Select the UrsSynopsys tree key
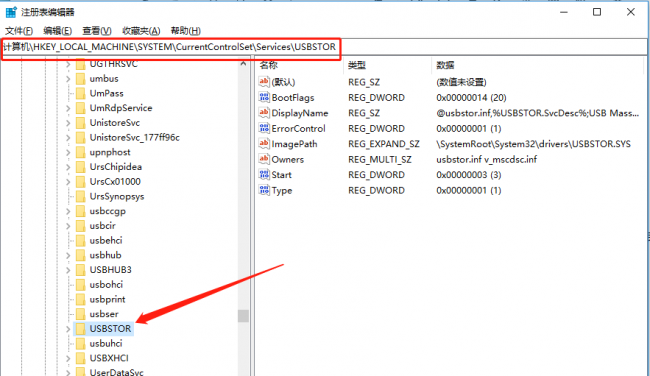The image size is (650, 376). [x=117, y=196]
